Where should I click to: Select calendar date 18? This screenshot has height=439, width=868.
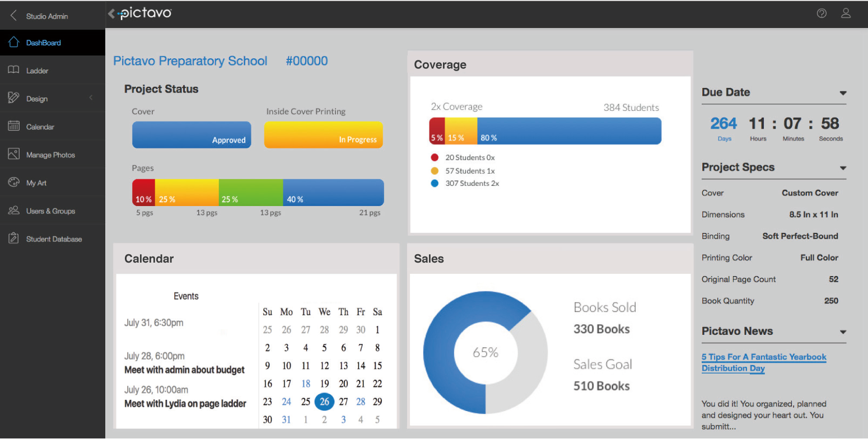[x=306, y=384]
